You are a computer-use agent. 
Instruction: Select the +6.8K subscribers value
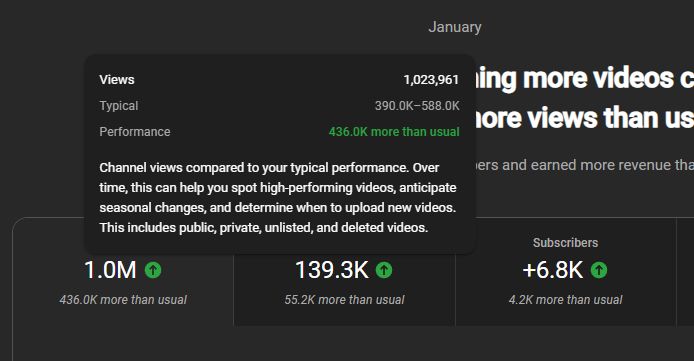552,270
